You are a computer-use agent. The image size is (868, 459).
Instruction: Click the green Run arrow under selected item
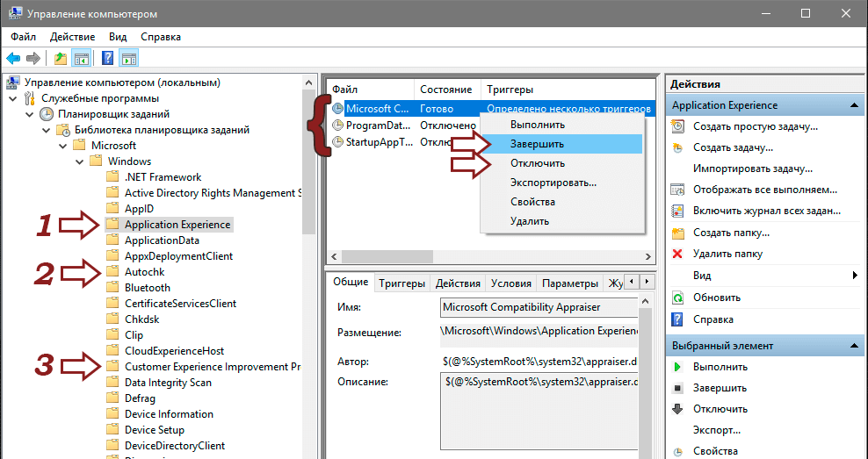coord(677,367)
